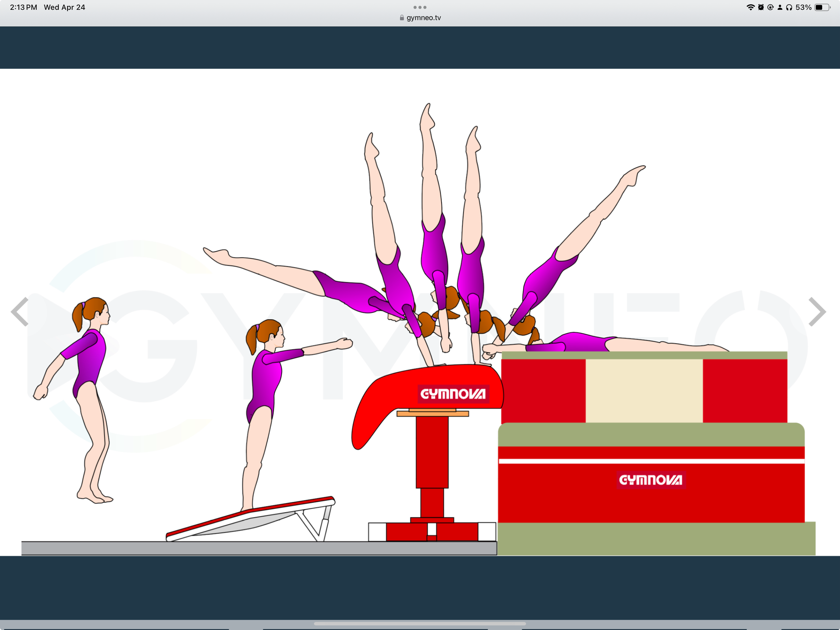Advance to the next slide with right chevron
The image size is (840, 630).
click(817, 312)
